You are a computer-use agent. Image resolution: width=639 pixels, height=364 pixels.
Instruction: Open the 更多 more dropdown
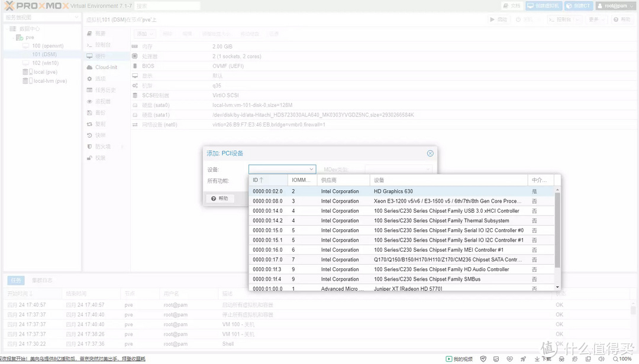coord(596,19)
